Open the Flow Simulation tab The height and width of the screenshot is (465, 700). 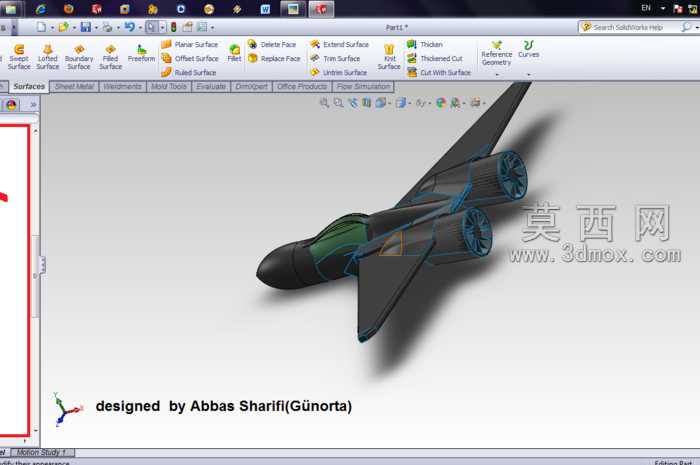pos(363,87)
